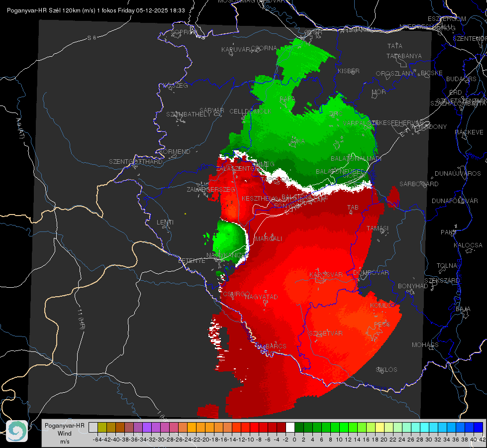Click the S 6 road label

click(92, 38)
